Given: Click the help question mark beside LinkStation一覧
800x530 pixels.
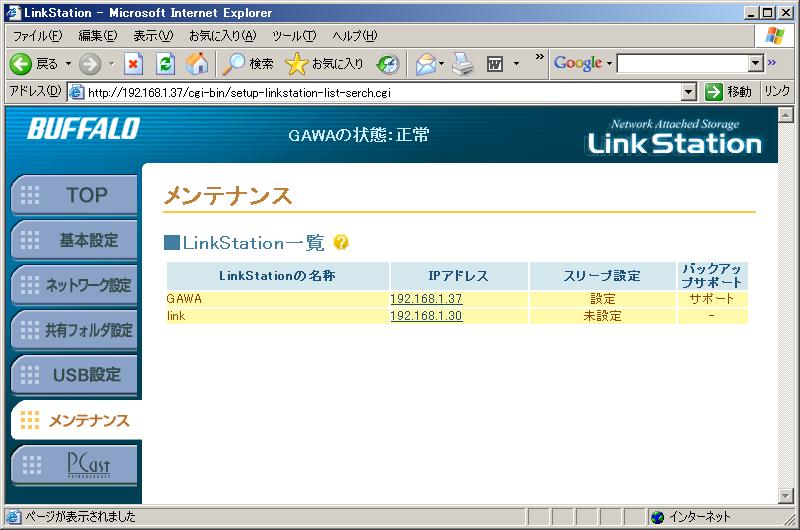Looking at the screenshot, I should [x=341, y=242].
